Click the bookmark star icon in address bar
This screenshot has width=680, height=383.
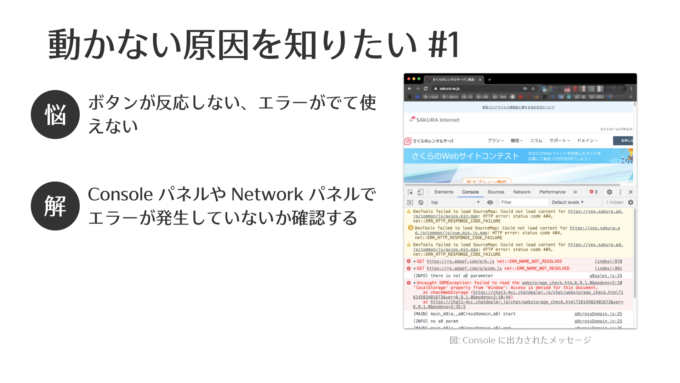point(533,88)
